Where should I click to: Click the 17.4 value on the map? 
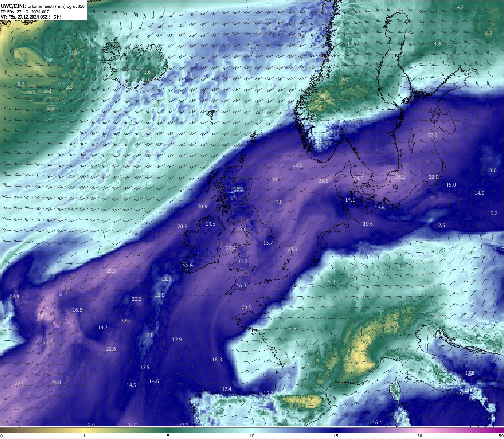tap(226, 389)
